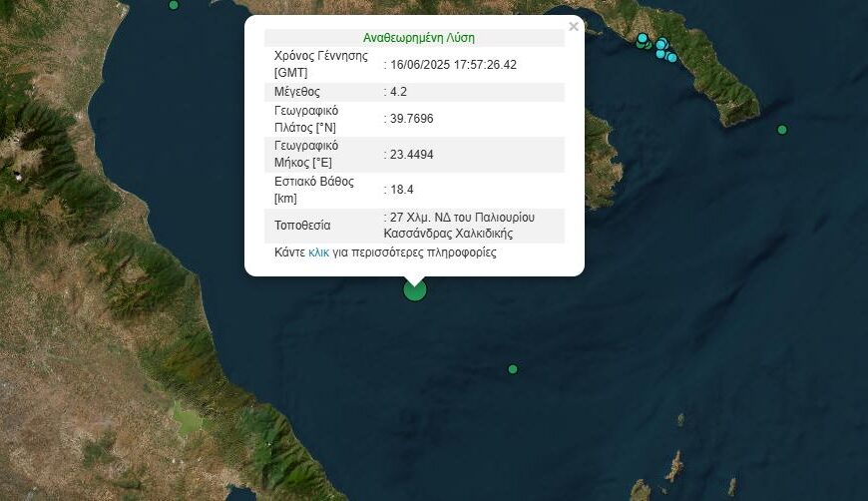868x501 pixels.
Task: Click the longitude value 23.4494
Action: tap(411, 155)
